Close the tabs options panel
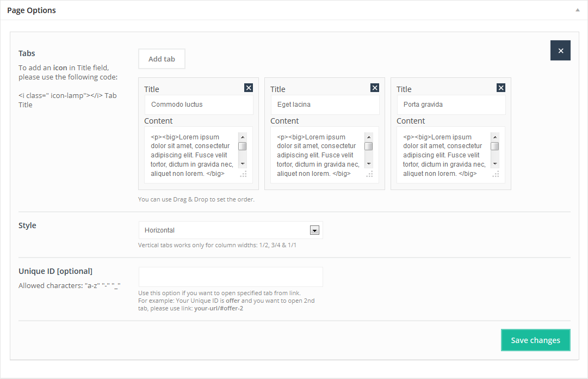This screenshot has width=588, height=379. (560, 51)
